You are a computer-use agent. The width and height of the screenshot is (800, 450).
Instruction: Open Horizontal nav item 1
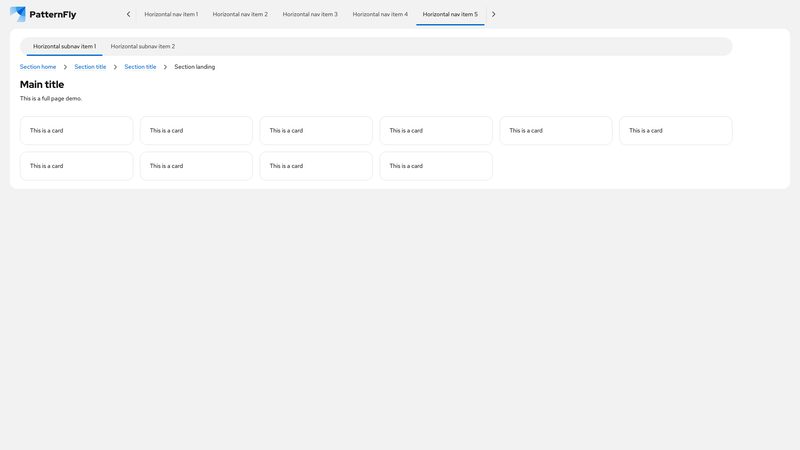[171, 14]
